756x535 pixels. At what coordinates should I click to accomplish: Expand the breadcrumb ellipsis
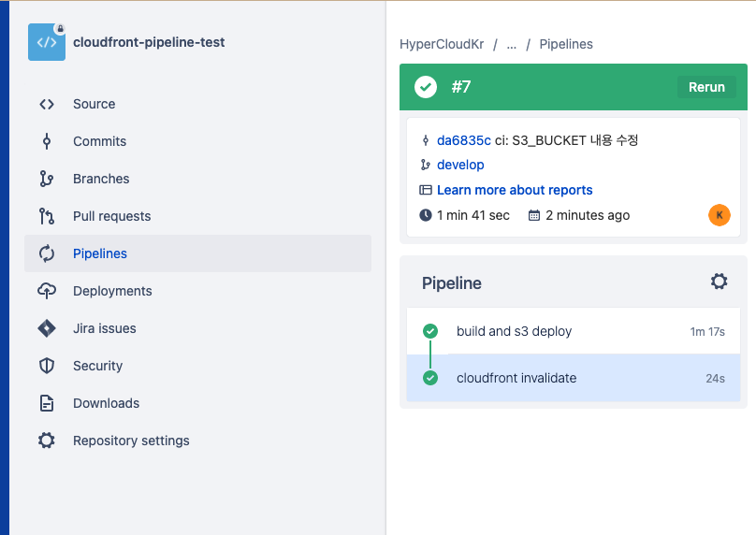(x=512, y=45)
